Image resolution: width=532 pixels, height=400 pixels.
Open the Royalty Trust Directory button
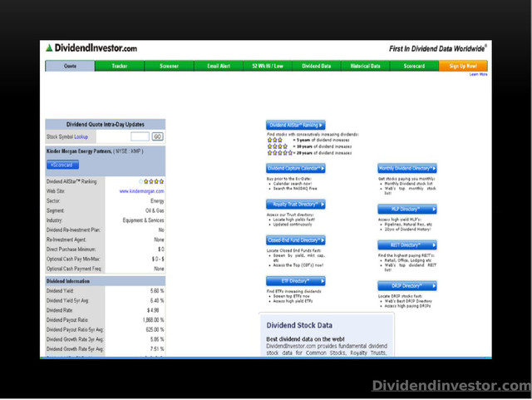click(x=296, y=204)
